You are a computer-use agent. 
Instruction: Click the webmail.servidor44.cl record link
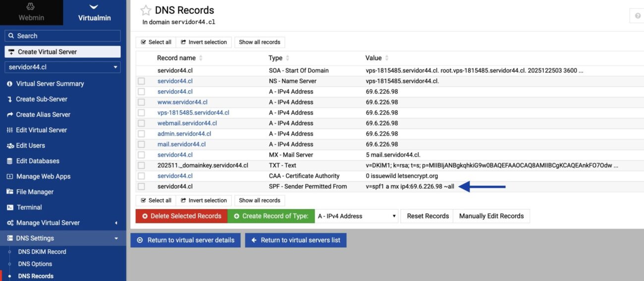point(187,123)
